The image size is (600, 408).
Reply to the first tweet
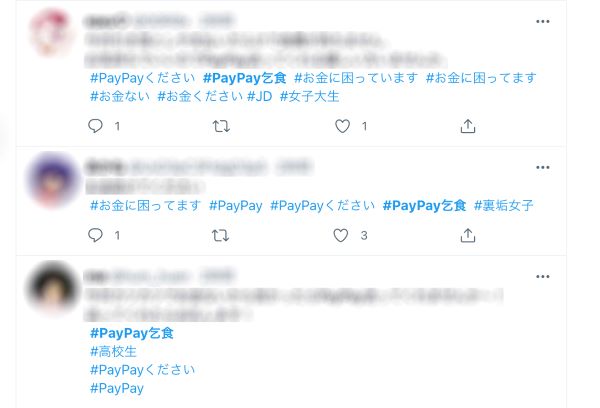[x=95, y=126]
